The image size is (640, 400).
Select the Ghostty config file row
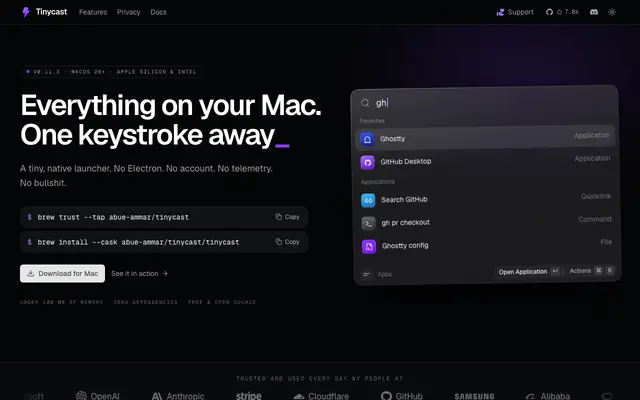[487, 244]
